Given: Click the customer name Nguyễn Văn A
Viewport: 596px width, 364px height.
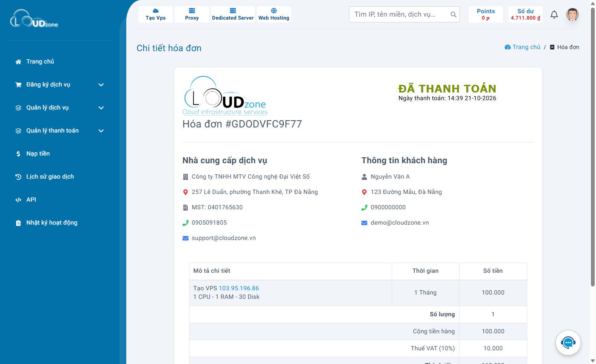Looking at the screenshot, I should 390,176.
